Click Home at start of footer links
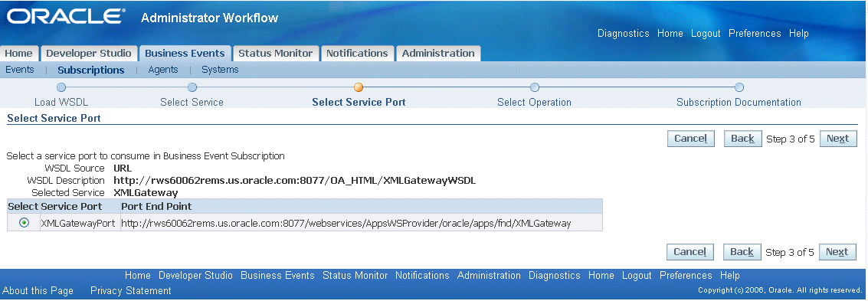Screen dimensions: 868x301 point(138,276)
